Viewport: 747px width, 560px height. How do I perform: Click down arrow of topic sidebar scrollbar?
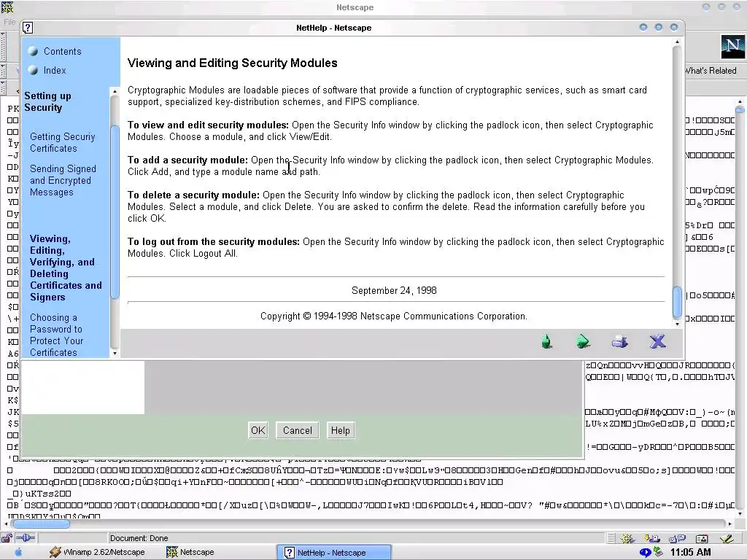pos(115,354)
